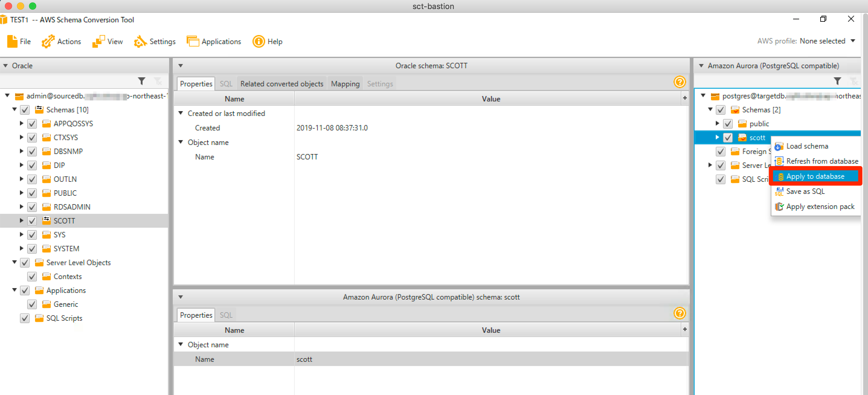Toggle the Server Level Objects checkbox
Viewport: 868px width, 395px height.
click(24, 262)
